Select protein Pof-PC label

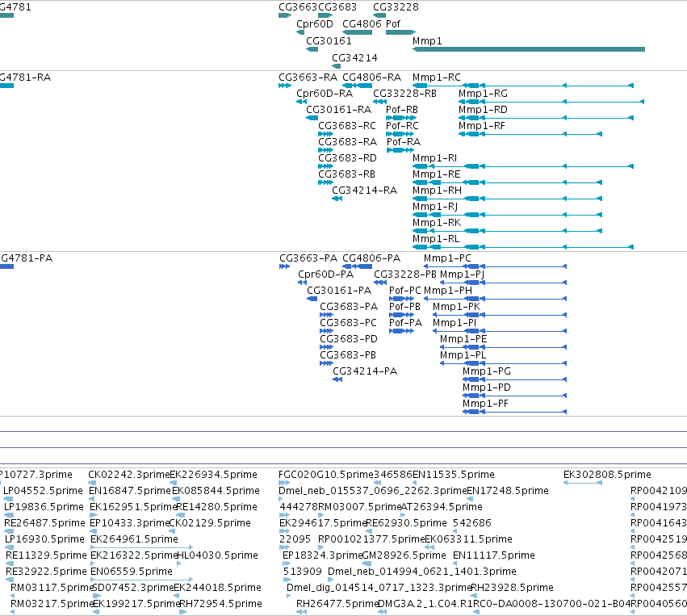(404, 291)
